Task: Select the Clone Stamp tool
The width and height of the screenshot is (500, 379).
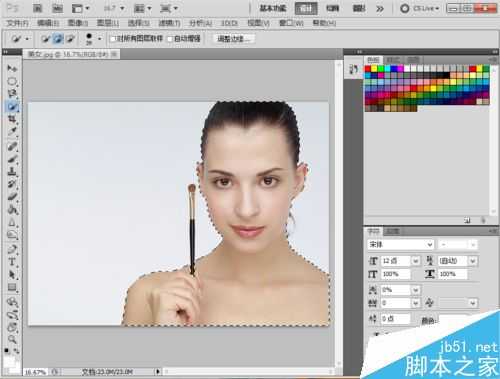Action: point(12,171)
